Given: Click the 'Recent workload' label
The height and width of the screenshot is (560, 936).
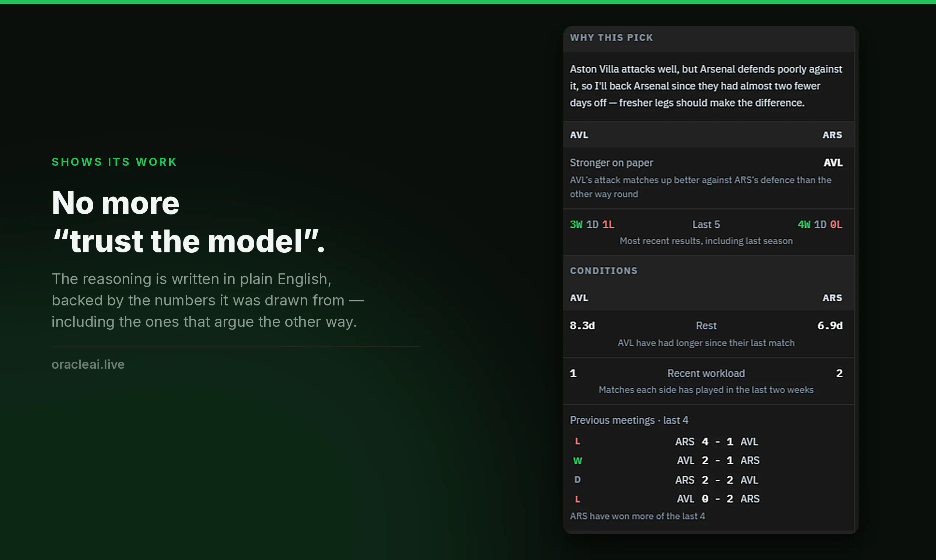Looking at the screenshot, I should (706, 373).
